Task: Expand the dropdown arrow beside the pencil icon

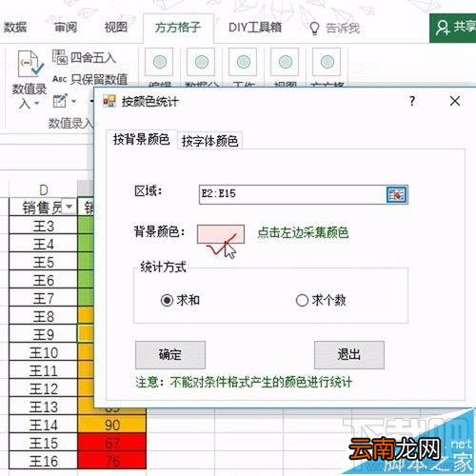Action: click(x=74, y=102)
